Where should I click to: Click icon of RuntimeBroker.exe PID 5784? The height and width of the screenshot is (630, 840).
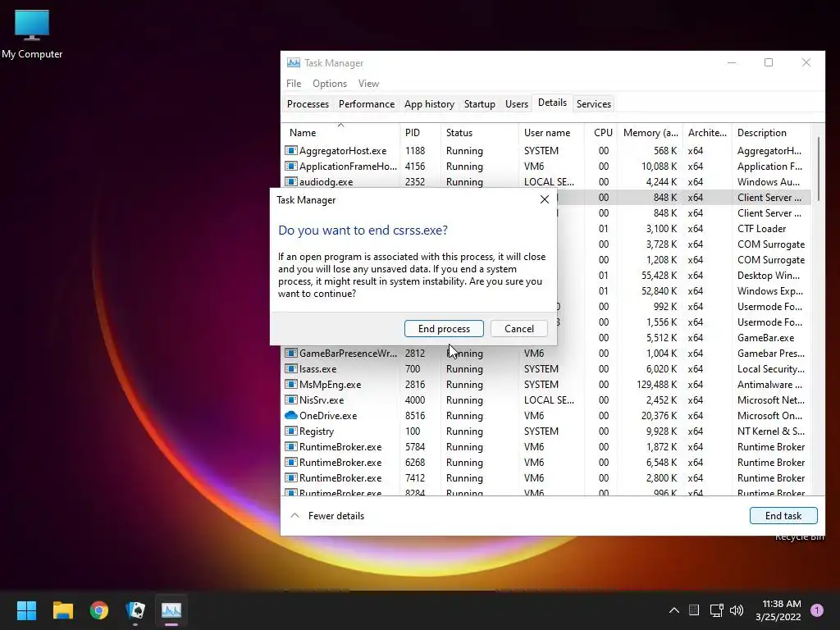tap(291, 446)
